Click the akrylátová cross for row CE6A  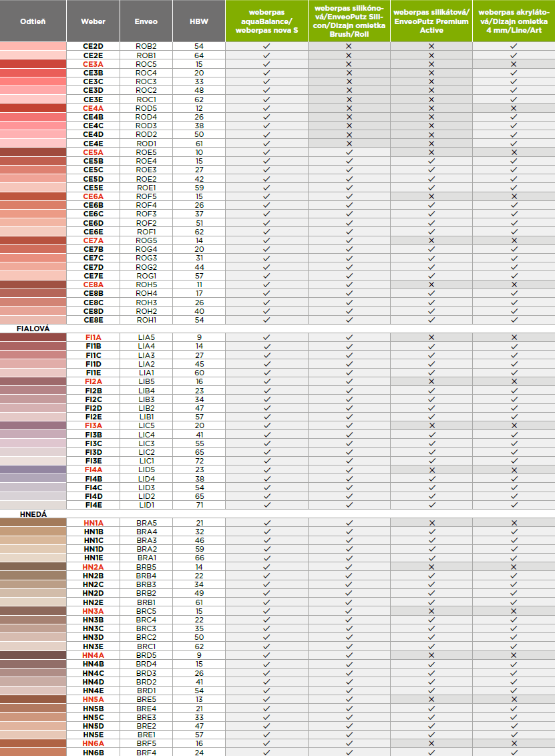coord(514,196)
